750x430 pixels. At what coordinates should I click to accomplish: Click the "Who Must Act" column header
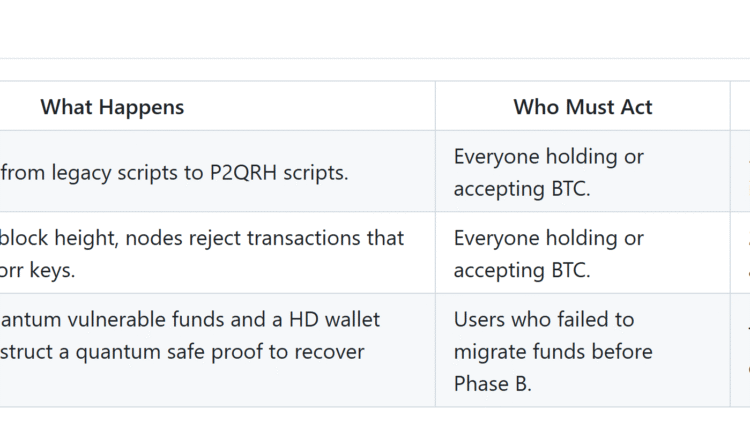tap(582, 107)
